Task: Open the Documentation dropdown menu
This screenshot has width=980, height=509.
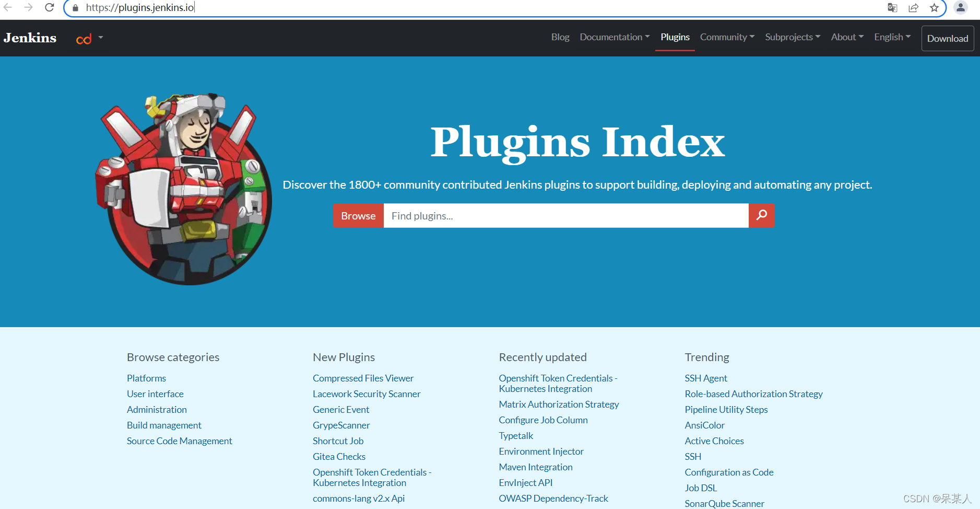Action: point(615,37)
